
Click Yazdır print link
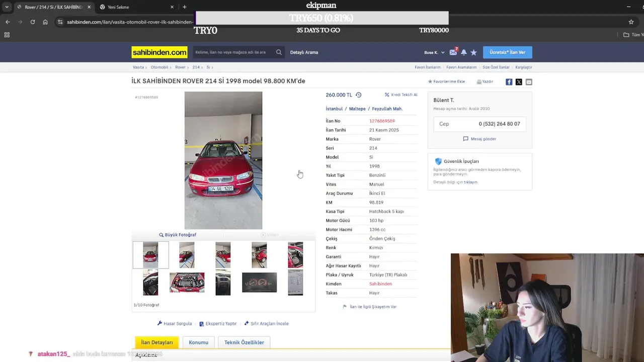click(485, 81)
